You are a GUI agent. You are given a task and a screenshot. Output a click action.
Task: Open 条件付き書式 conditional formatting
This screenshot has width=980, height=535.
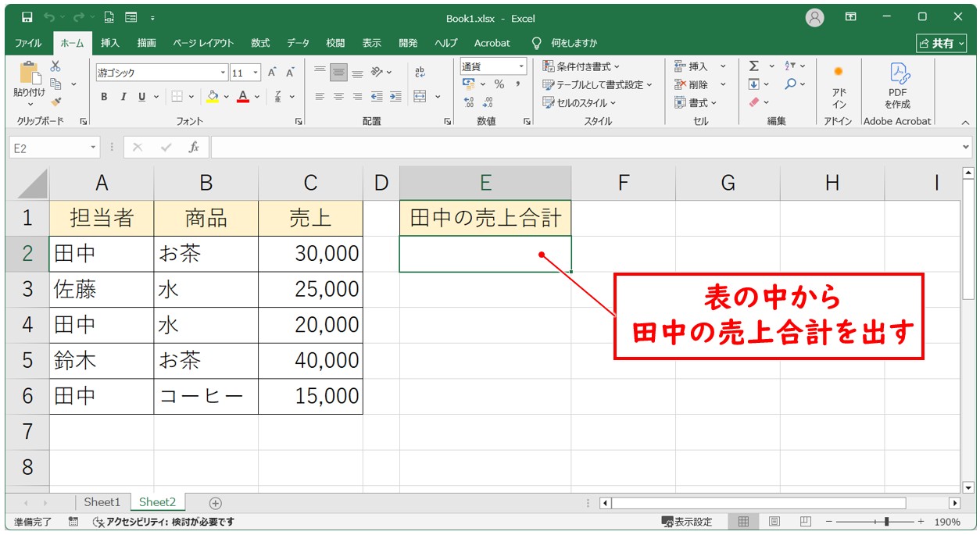click(x=581, y=66)
